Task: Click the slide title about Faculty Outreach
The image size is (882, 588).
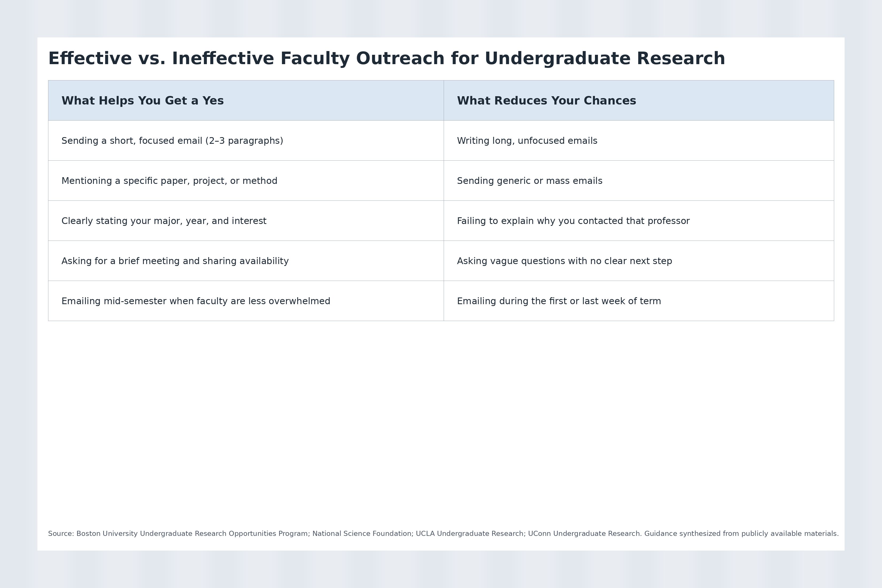Action: coord(386,59)
